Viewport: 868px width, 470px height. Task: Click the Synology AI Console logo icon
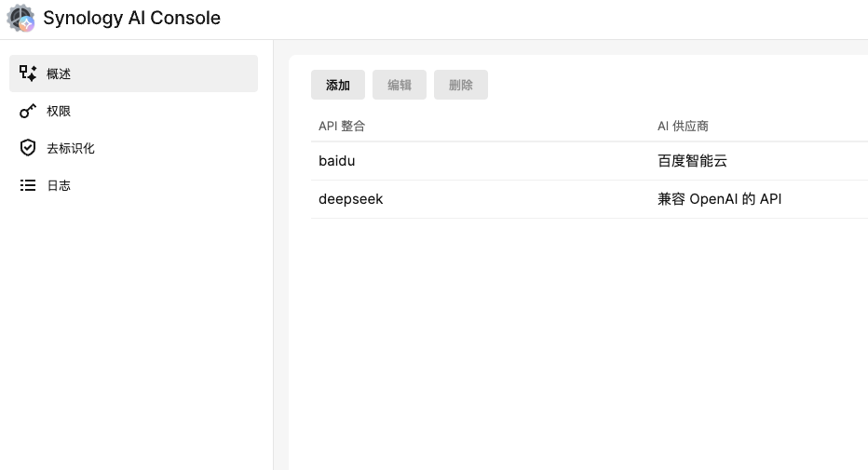coord(20,19)
